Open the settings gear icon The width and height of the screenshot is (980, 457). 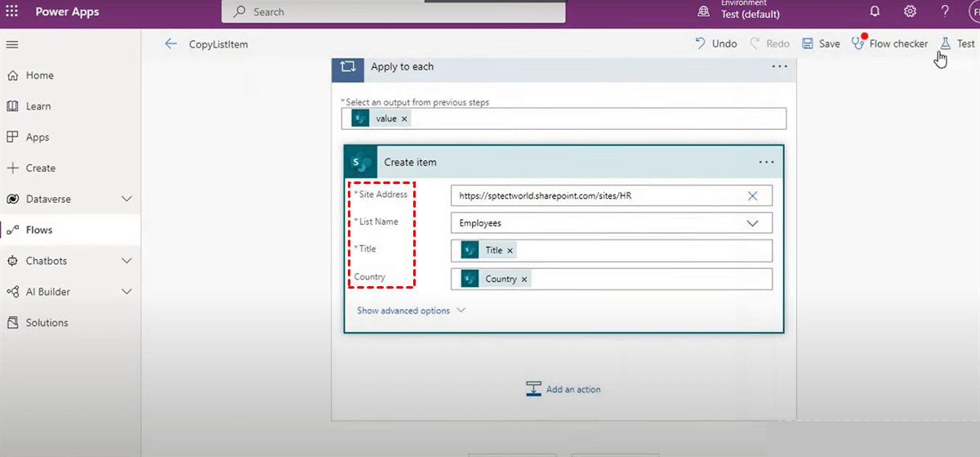[910, 11]
